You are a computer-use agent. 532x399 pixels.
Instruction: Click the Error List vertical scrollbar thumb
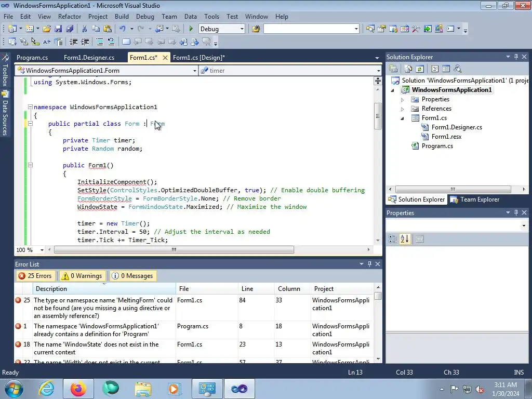(378, 296)
